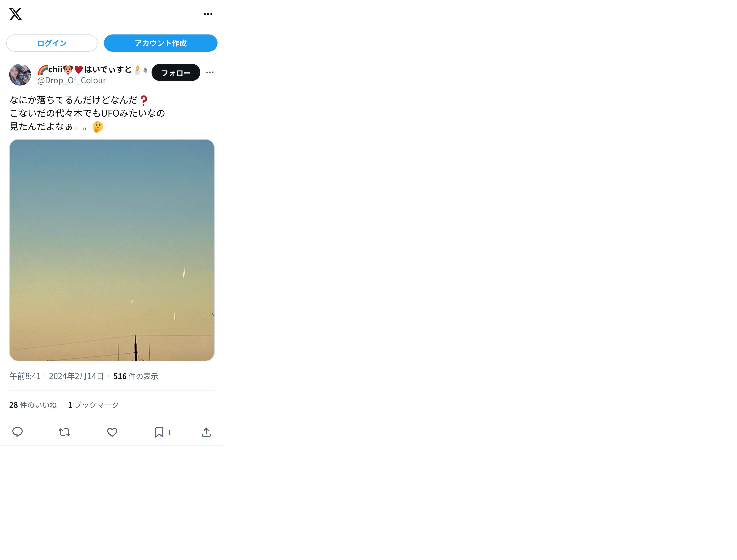
Task: Click the X logo icon
Action: [x=15, y=14]
